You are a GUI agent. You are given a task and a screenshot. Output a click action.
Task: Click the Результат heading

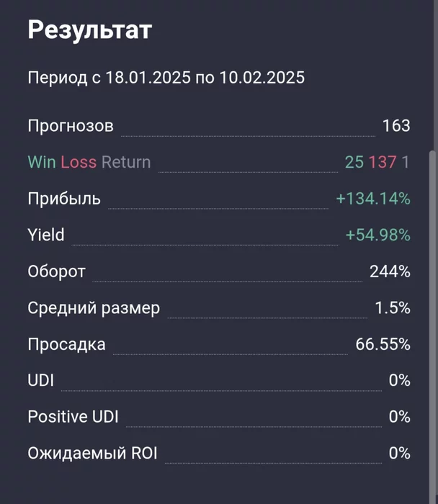[x=90, y=31]
